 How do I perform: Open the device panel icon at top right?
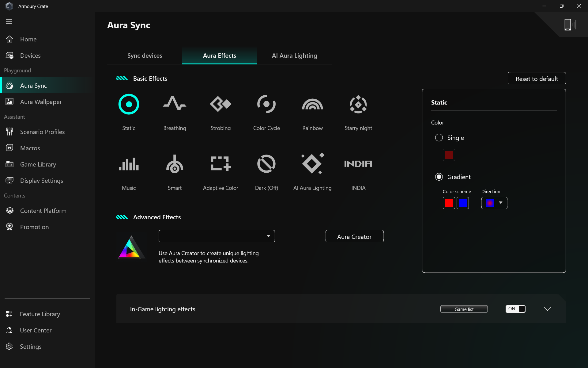click(570, 25)
